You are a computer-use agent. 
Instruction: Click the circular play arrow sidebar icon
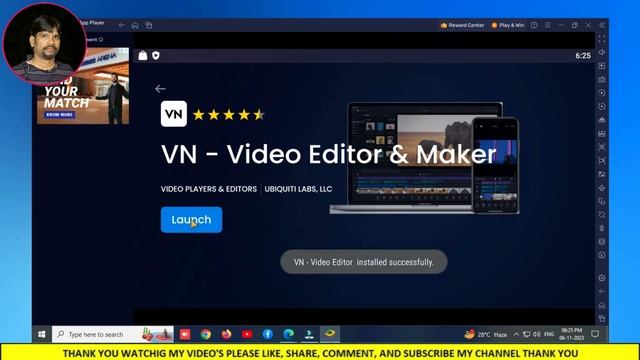pos(602,93)
